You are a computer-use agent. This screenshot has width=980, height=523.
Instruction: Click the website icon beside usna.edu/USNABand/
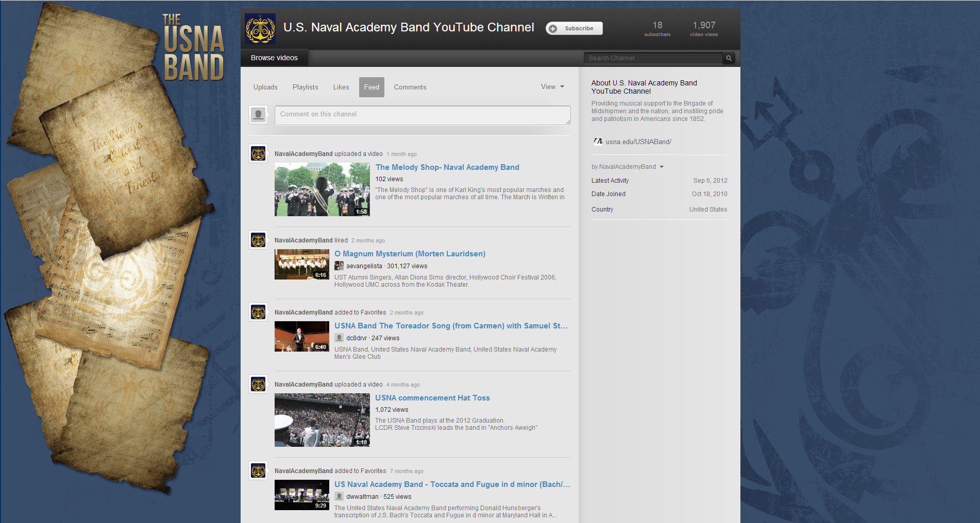(x=598, y=142)
